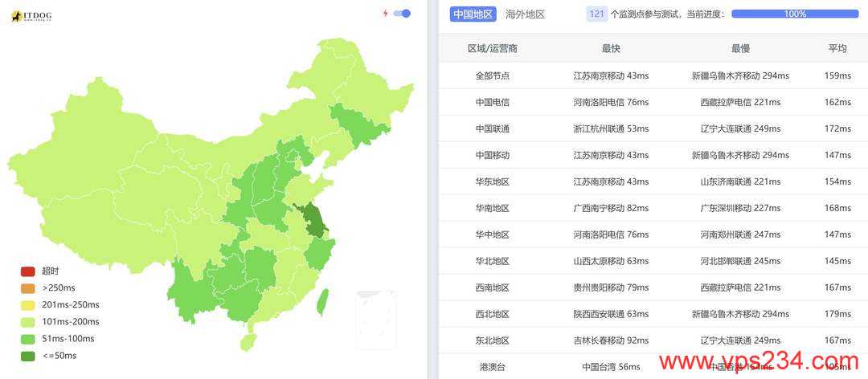Image resolution: width=868 pixels, height=379 pixels.
Task: Click the red 超时 legend swatch
Action: point(27,271)
